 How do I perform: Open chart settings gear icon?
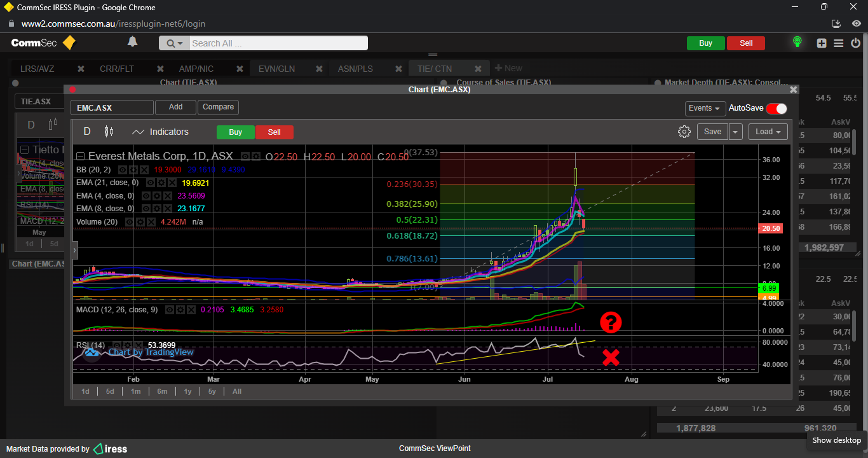pos(684,132)
